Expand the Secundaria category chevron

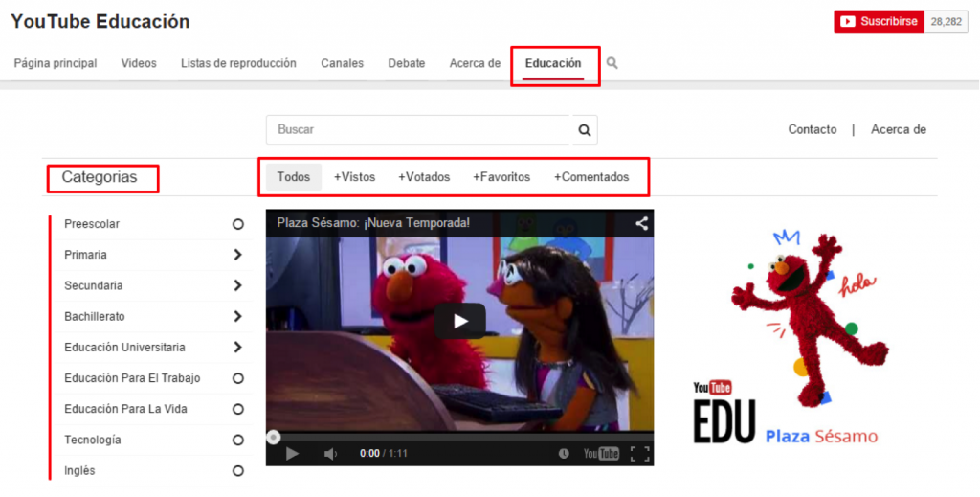tap(237, 285)
